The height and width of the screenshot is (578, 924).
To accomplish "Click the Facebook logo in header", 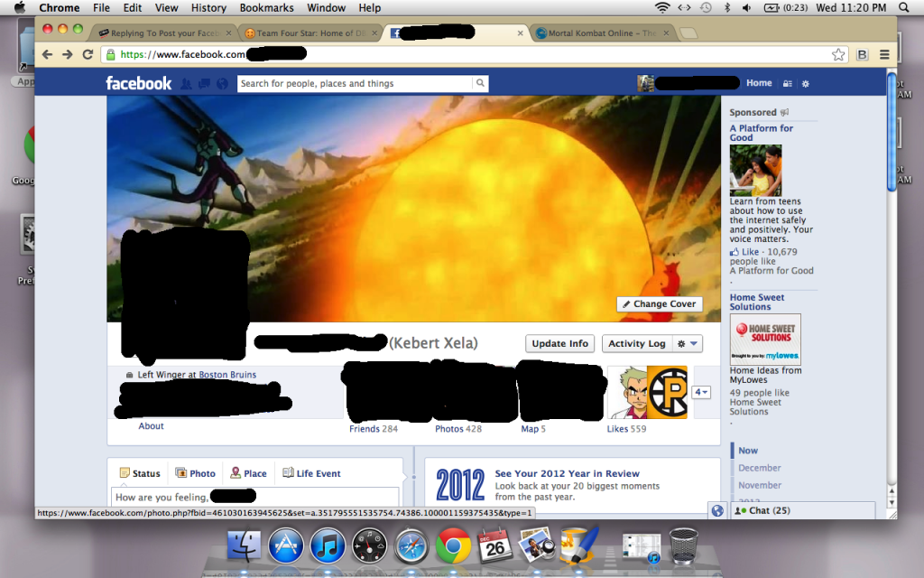I will (138, 83).
